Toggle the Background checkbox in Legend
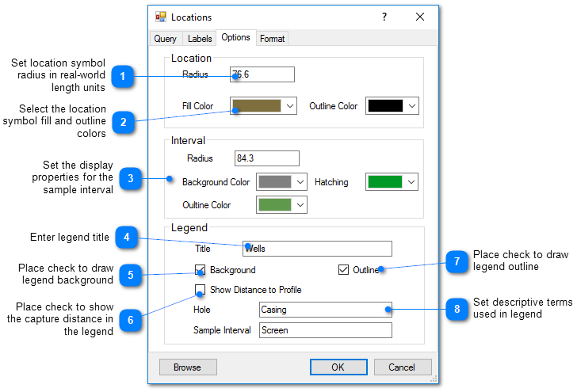This screenshot has height=392, width=577. [x=201, y=270]
